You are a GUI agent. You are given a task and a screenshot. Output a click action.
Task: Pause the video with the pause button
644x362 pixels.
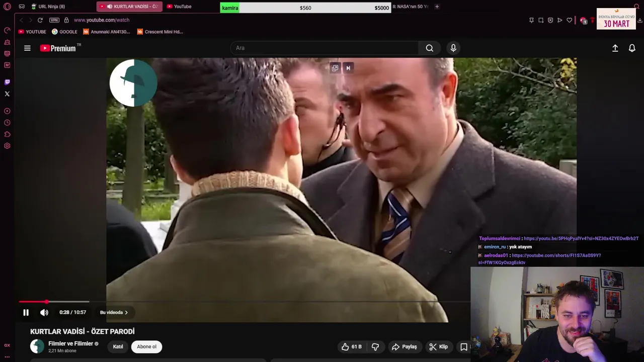click(x=26, y=312)
